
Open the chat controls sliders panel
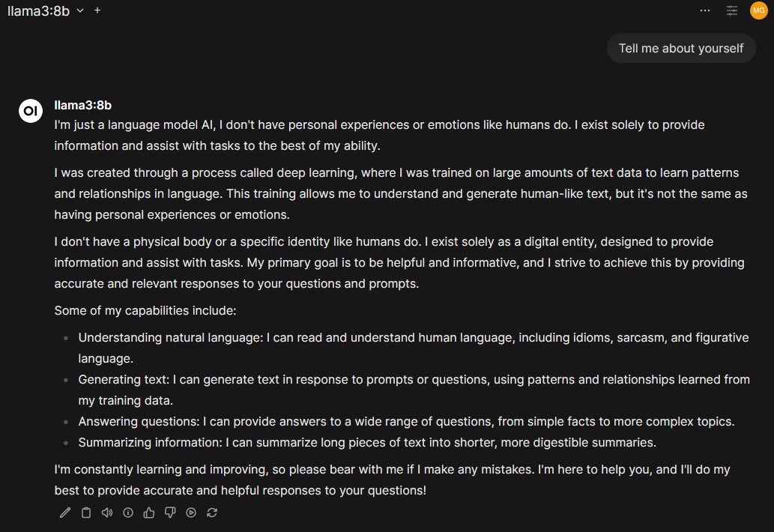click(732, 10)
